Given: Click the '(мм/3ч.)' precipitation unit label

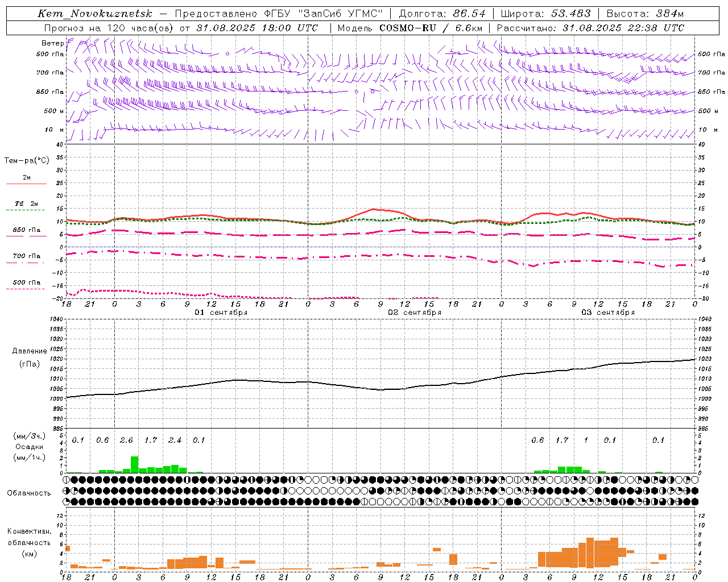Looking at the screenshot, I should coord(29,436).
